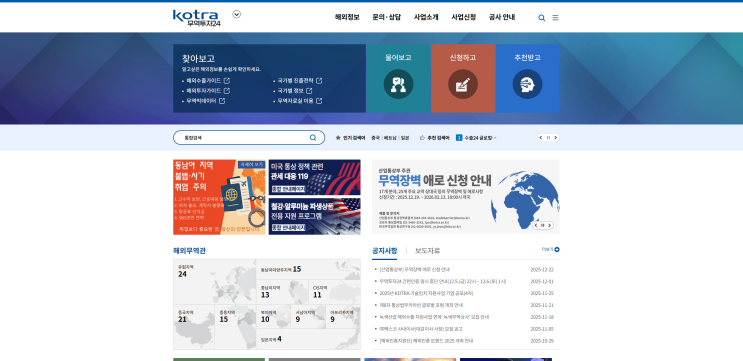The height and width of the screenshot is (361, 743).
Task: Show previous recommended search term
Action: (541, 137)
